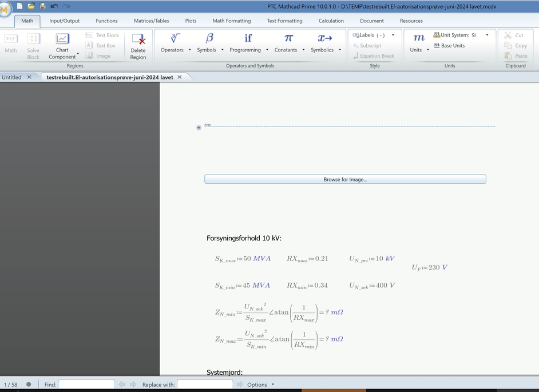Open the Unit System SI dropdown
This screenshot has height=392, width=539.
point(487,35)
